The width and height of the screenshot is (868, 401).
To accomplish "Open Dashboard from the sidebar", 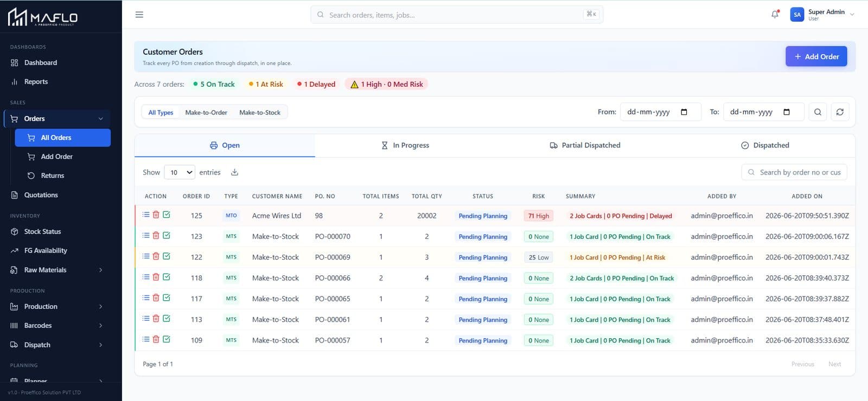I will 57,63.
